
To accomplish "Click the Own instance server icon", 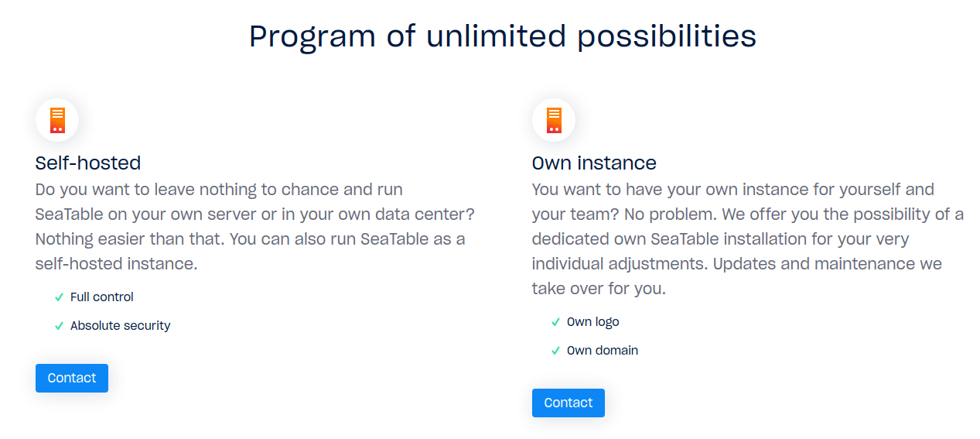I will point(554,120).
